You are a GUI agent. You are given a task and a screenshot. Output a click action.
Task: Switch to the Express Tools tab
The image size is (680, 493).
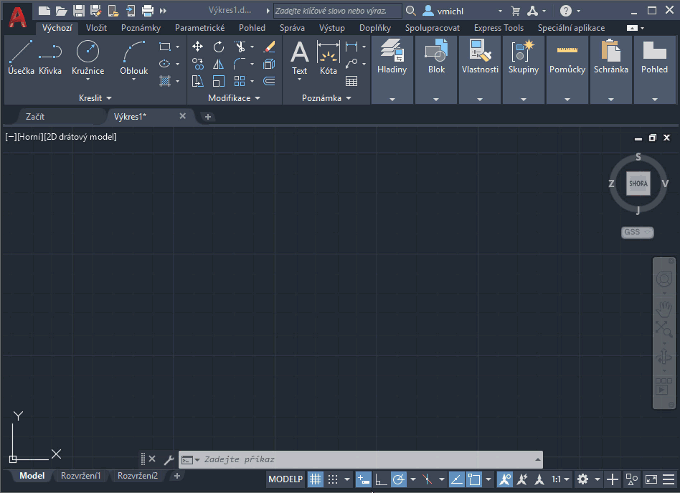coord(499,28)
